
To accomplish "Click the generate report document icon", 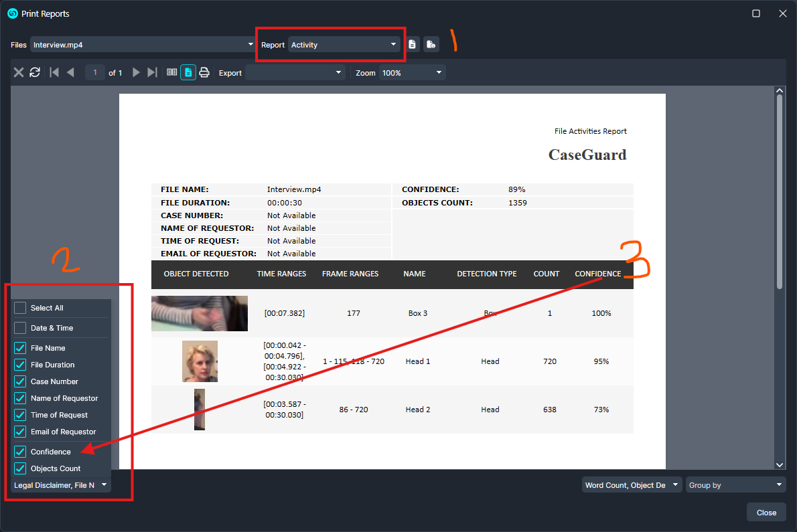I will (413, 45).
